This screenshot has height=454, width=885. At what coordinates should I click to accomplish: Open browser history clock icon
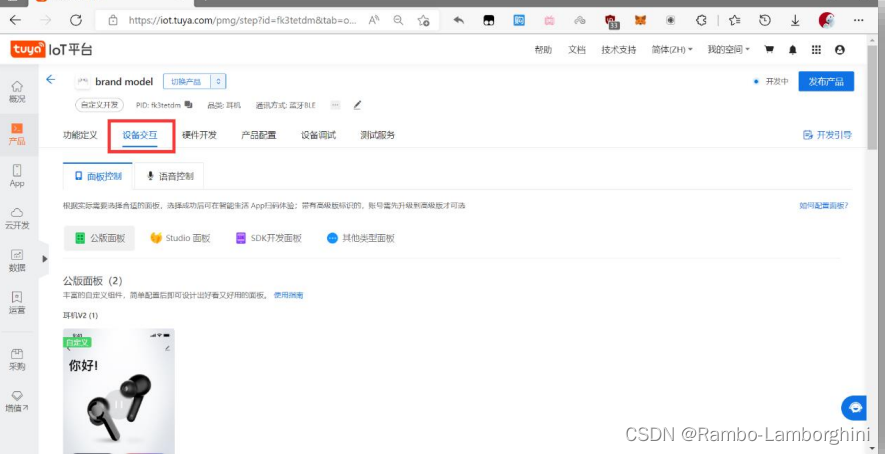[765, 20]
